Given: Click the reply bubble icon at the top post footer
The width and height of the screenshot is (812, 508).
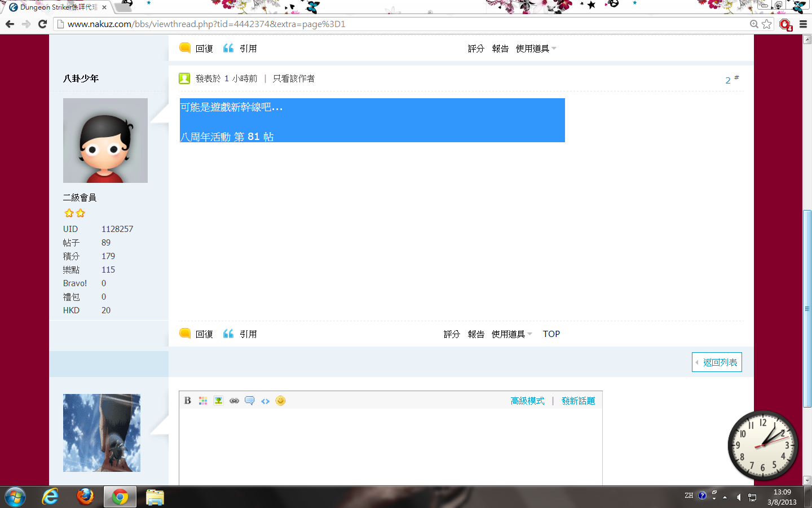Looking at the screenshot, I should (185, 48).
